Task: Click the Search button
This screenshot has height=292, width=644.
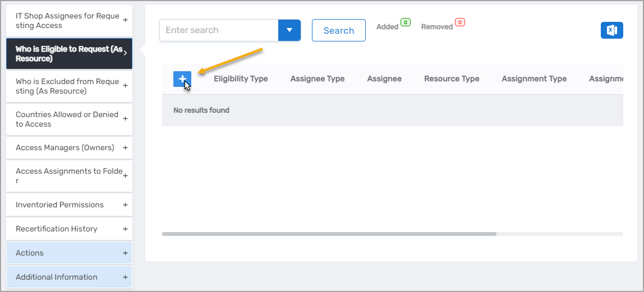Action: [x=338, y=30]
